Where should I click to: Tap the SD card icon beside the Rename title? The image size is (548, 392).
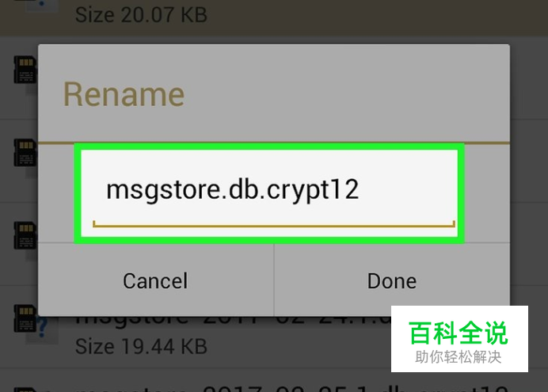click(x=25, y=70)
